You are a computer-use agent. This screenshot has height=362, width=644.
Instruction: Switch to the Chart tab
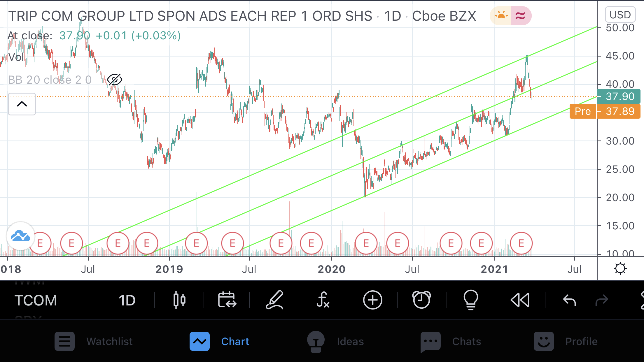click(219, 341)
